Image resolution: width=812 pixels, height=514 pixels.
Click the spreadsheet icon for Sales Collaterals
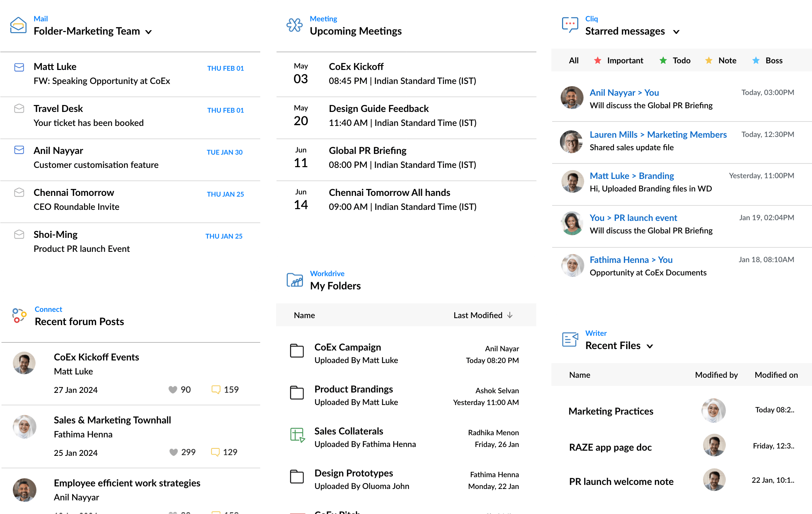point(297,436)
